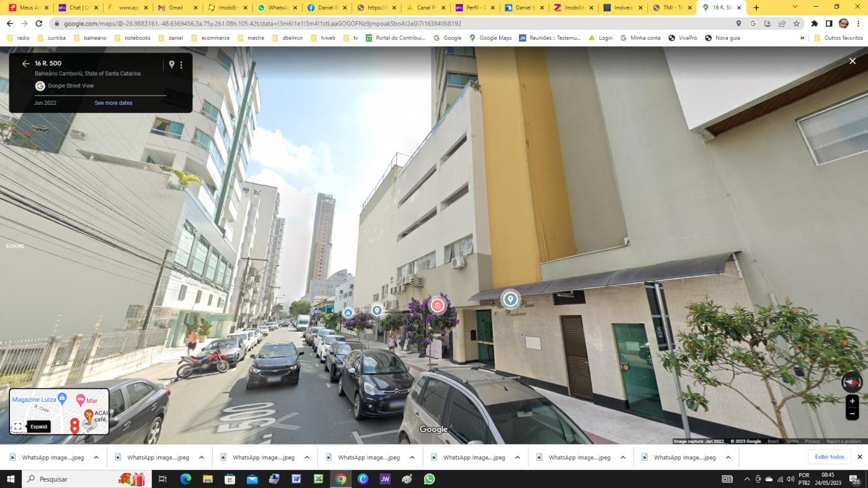868x488 pixels.
Task: Click the Street View compass
Action: (x=852, y=381)
